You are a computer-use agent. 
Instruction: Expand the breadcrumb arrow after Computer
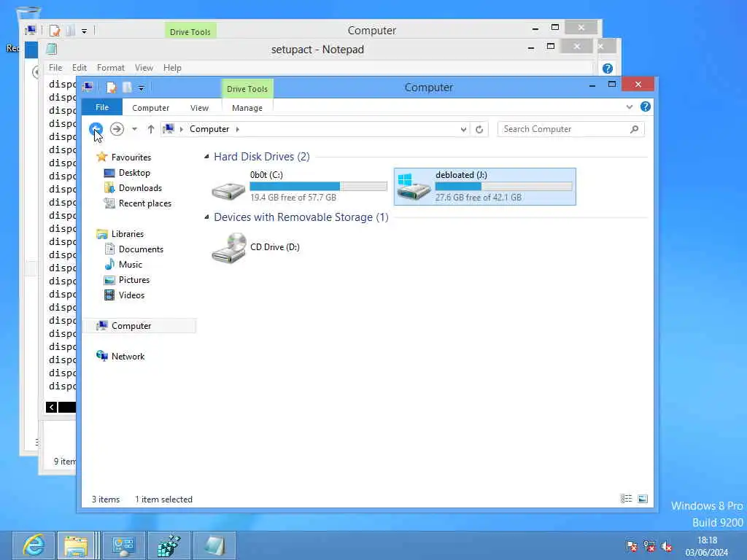[x=237, y=129]
